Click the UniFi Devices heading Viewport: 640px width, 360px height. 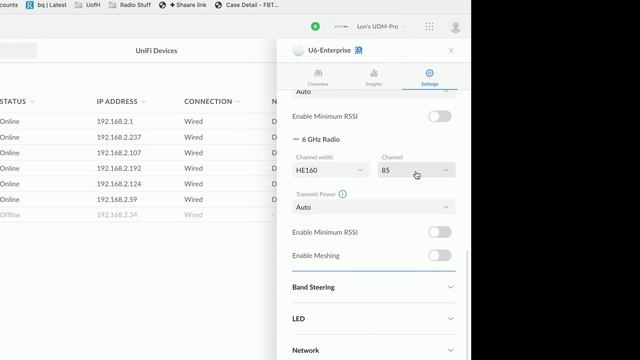coord(156,51)
